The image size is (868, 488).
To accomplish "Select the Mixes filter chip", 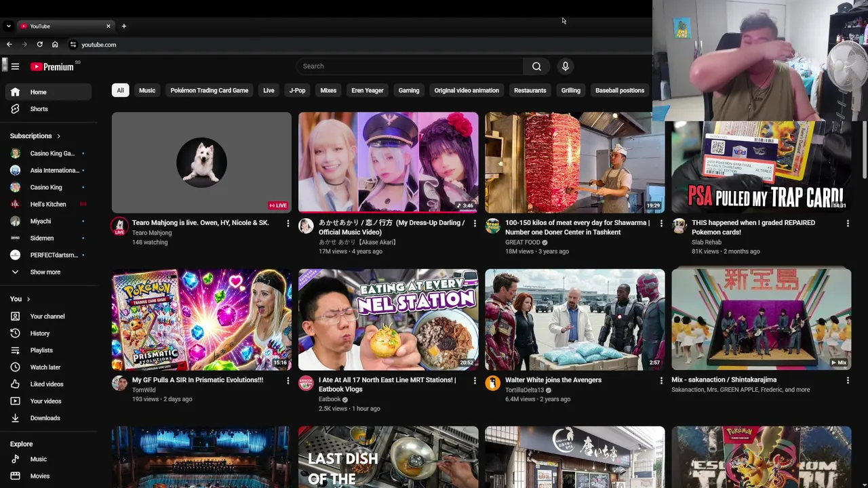I will 328,90.
